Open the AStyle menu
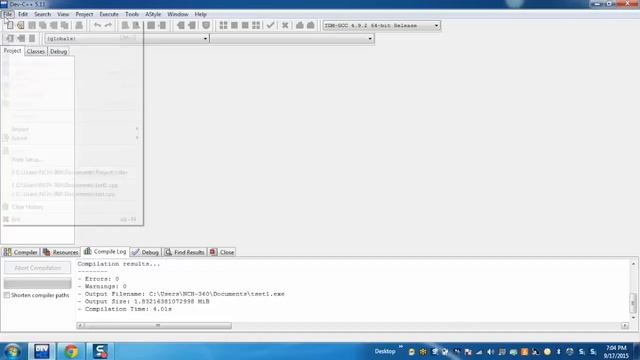This screenshot has width=640, height=360. click(x=153, y=14)
